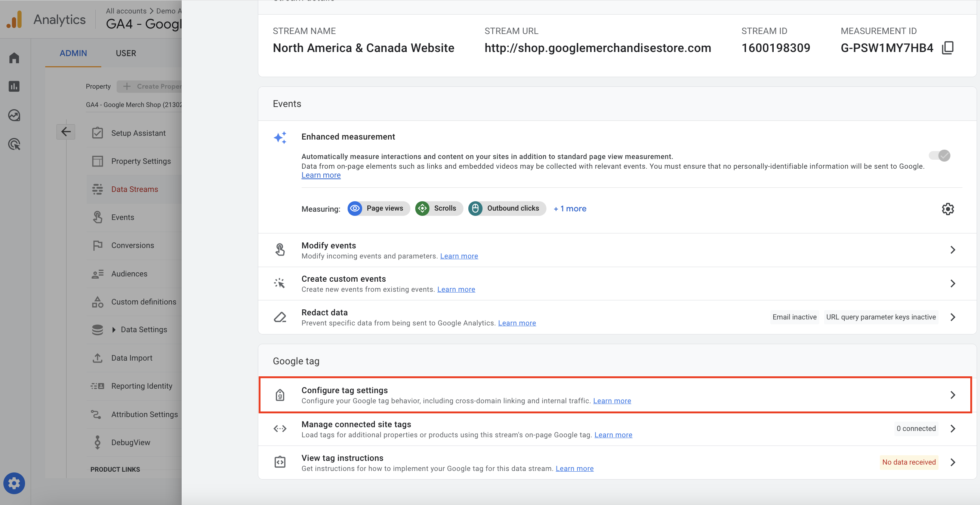
Task: Select Data Streams in the admin menu
Action: [x=134, y=189]
